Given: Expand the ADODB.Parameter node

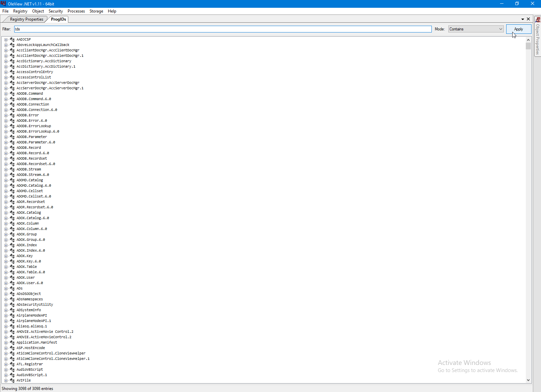Looking at the screenshot, I should [6, 137].
